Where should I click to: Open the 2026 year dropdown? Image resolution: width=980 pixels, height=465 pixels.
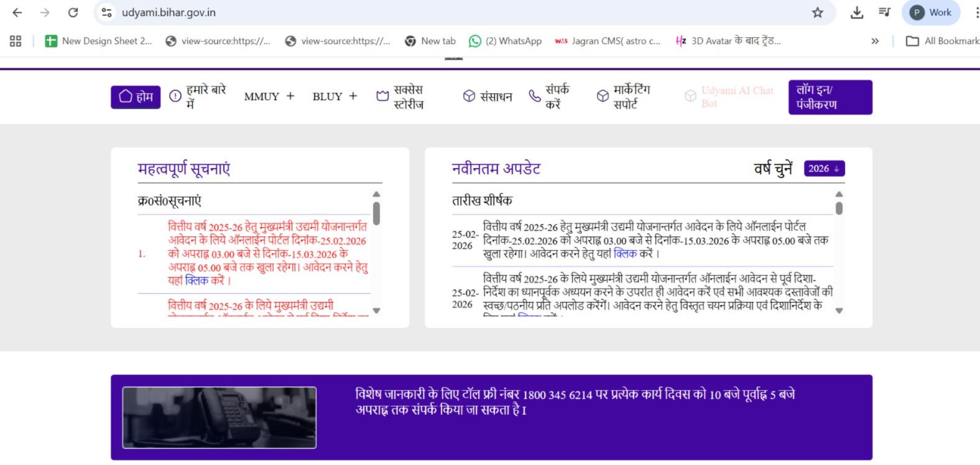[824, 169]
